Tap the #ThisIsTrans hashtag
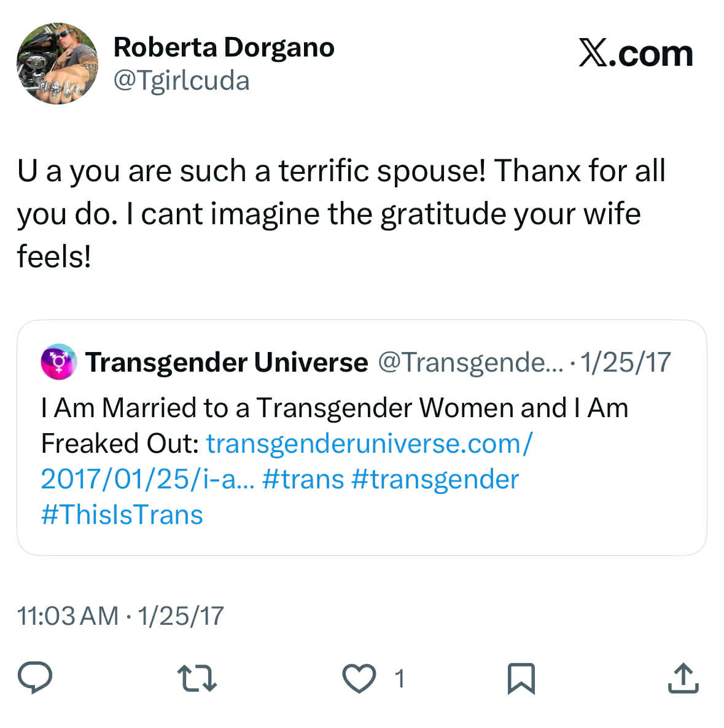This screenshot has height=728, width=724. click(122, 515)
